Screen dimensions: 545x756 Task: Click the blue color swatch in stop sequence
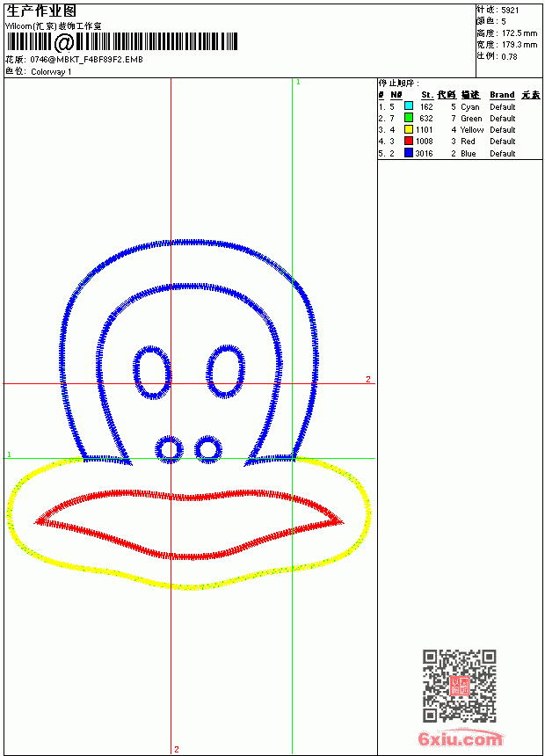409,153
